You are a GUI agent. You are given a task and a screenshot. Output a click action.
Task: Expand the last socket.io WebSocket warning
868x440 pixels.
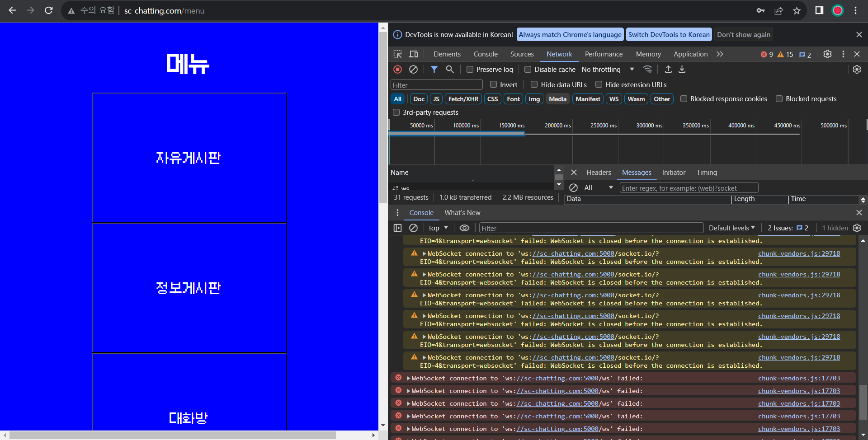click(425, 358)
